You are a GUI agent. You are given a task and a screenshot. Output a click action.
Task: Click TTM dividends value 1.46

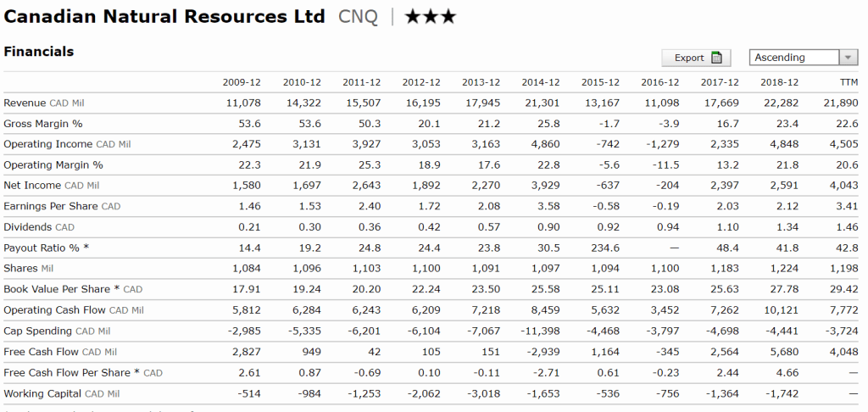click(x=848, y=227)
